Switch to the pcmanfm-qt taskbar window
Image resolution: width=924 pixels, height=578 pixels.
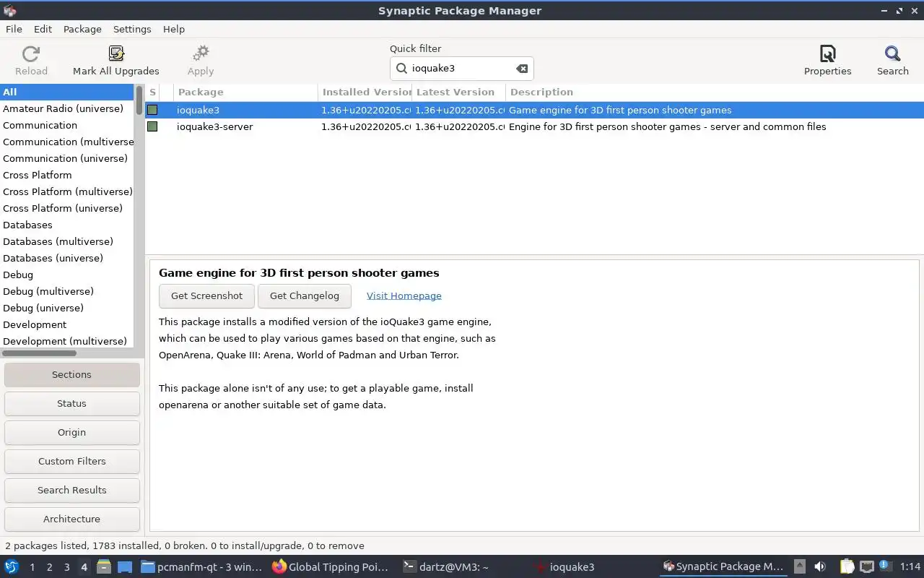pyautogui.click(x=202, y=566)
